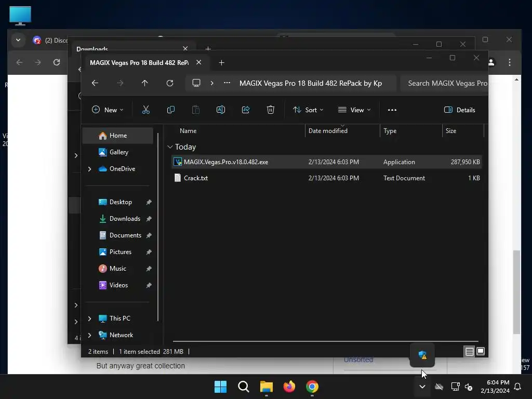532x399 pixels.
Task: Switch to Chrome from the taskbar
Action: pyautogui.click(x=312, y=387)
